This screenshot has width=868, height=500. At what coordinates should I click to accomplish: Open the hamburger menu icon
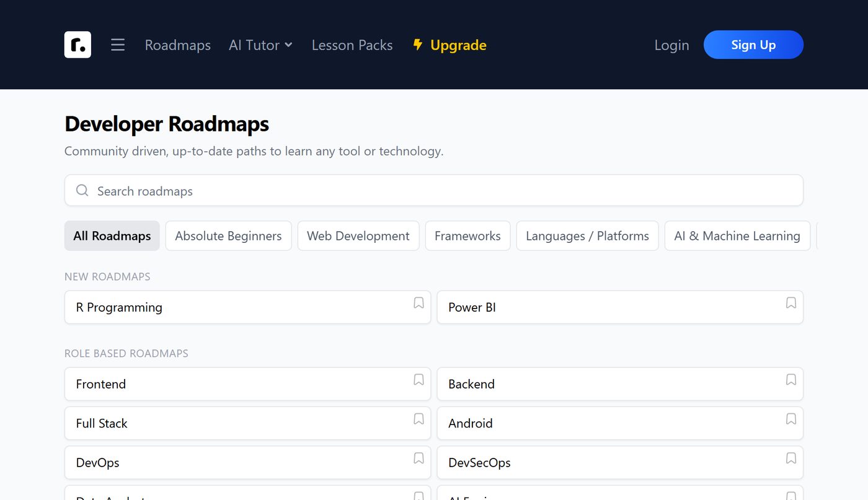(118, 45)
